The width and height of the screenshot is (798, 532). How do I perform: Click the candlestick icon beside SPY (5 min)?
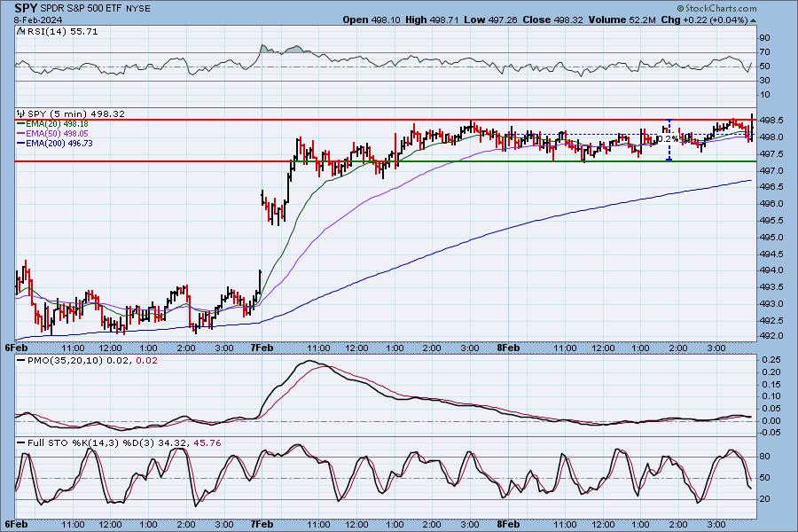point(21,113)
